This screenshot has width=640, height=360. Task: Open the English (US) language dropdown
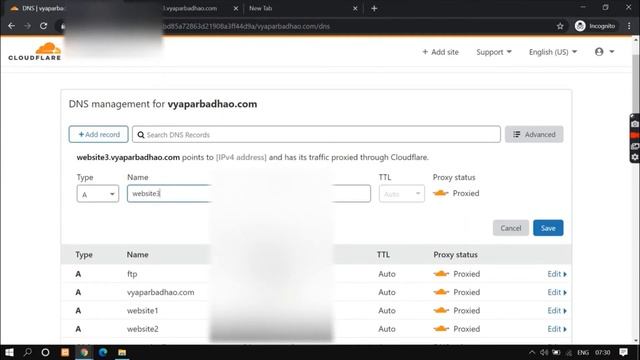pyautogui.click(x=553, y=52)
